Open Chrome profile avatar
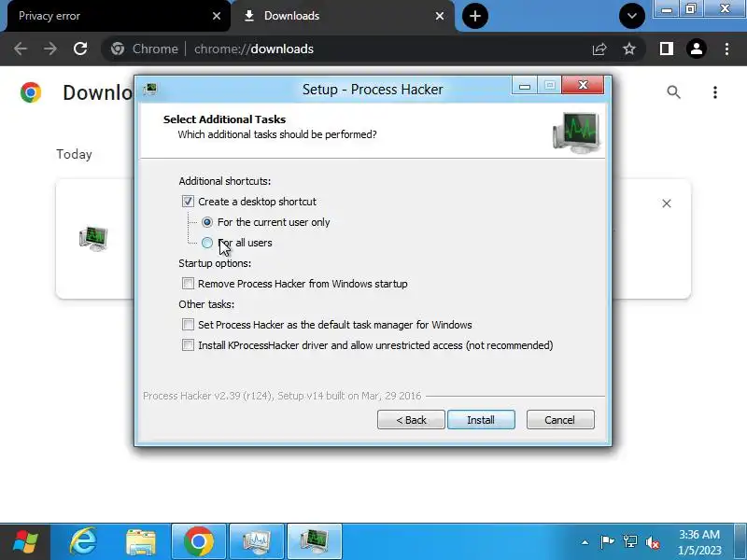 click(x=697, y=49)
